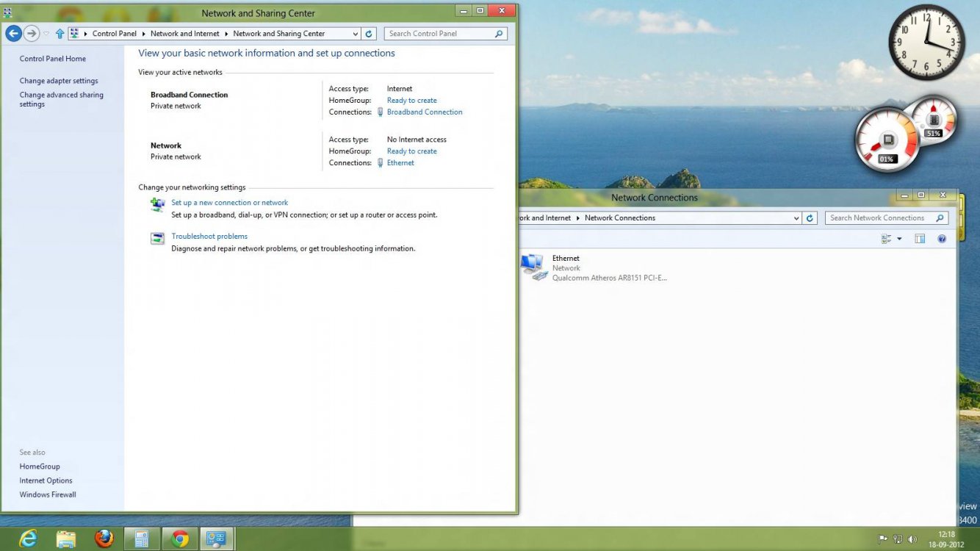980x551 pixels.
Task: Open Change advanced sharing settings
Action: click(x=62, y=99)
